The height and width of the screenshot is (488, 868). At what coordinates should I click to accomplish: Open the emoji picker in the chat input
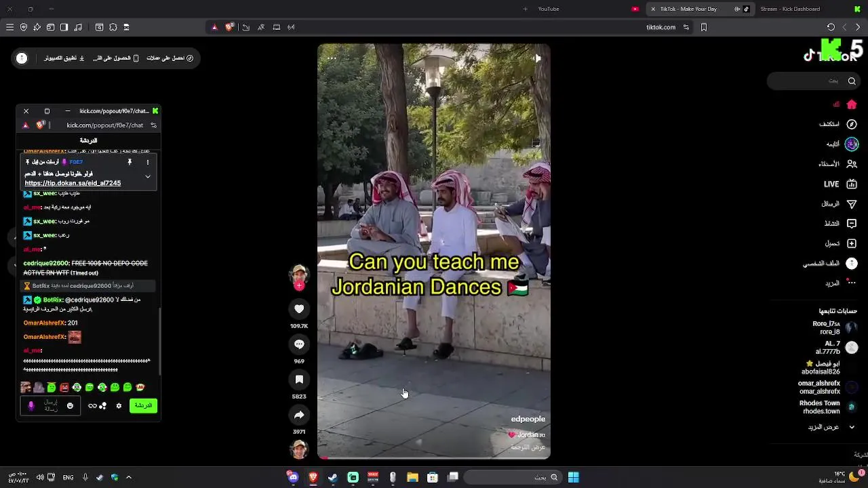(x=70, y=405)
